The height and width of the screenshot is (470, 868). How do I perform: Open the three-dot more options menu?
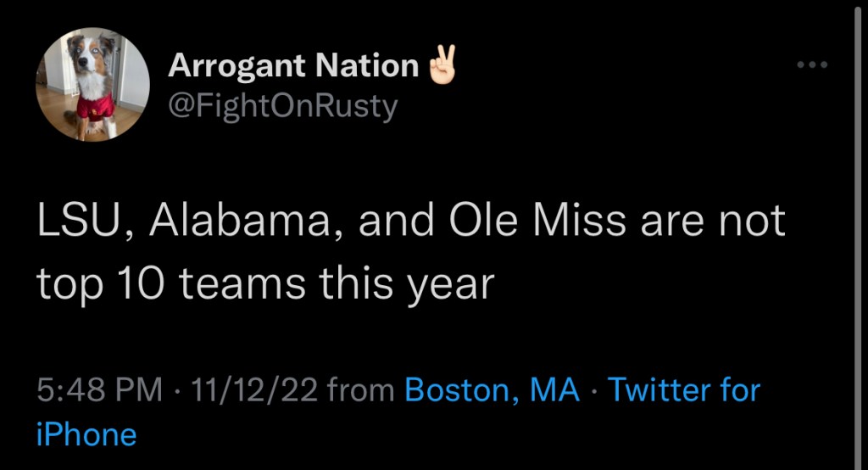coord(810,65)
